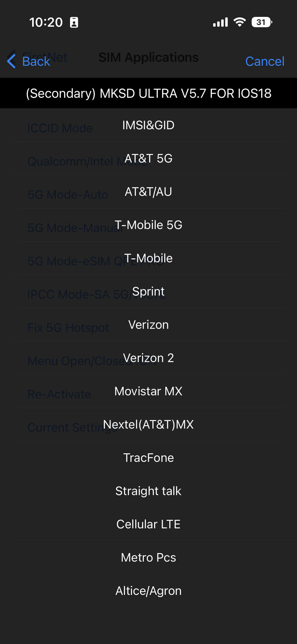Select Altice/Agron option
The image size is (297, 644).
[148, 591]
